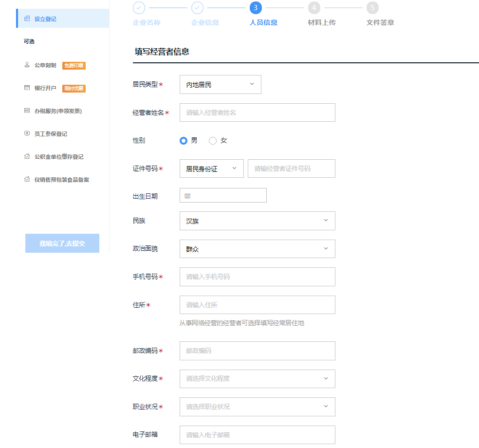Viewport: 479px width, 448px height.
Task: Click the 人员信息 step label
Action: click(x=263, y=22)
